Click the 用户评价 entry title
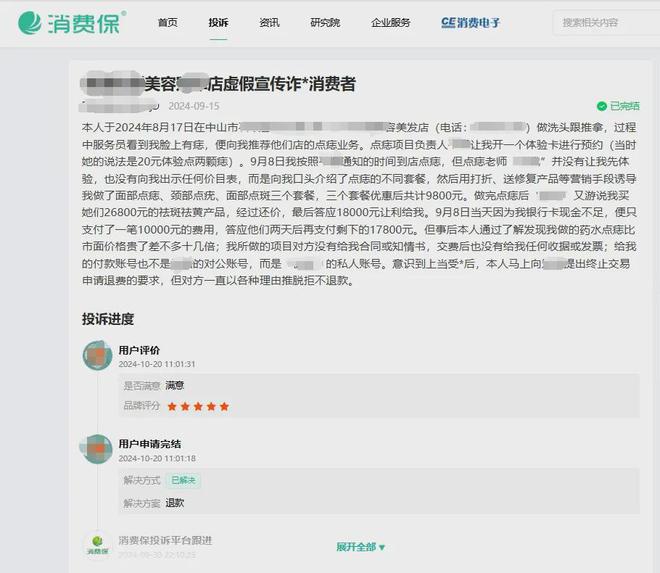The image size is (660, 573). [x=139, y=350]
